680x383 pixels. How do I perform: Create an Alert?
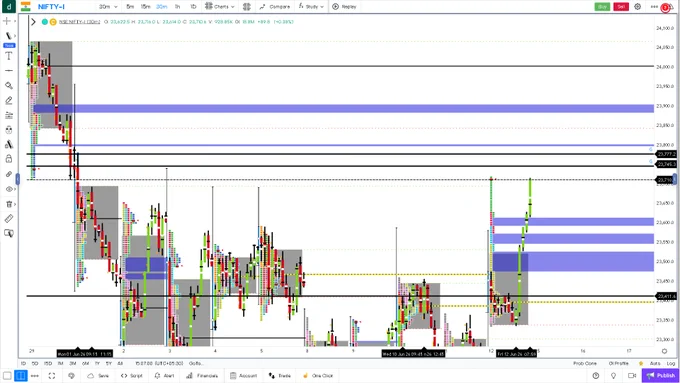click(x=164, y=376)
